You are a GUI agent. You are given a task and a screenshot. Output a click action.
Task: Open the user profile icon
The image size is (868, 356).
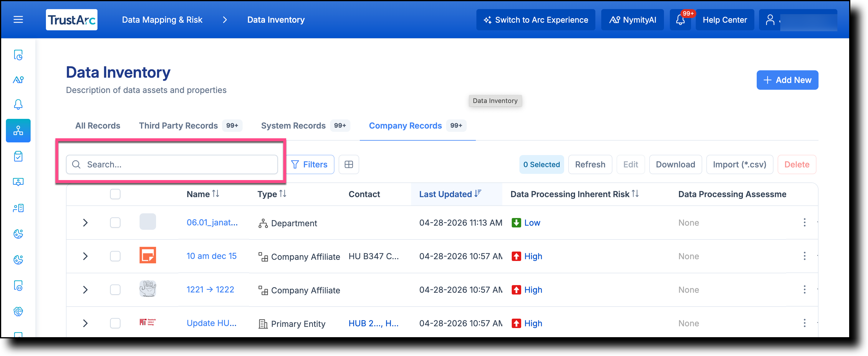770,19
